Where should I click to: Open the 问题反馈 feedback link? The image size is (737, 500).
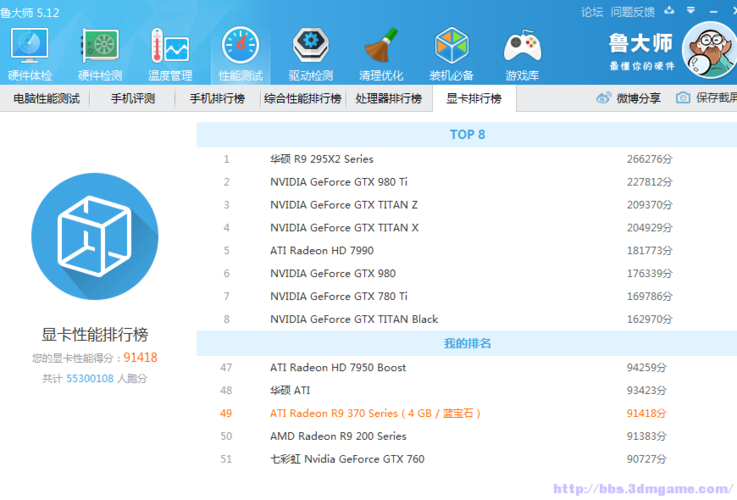(632, 12)
